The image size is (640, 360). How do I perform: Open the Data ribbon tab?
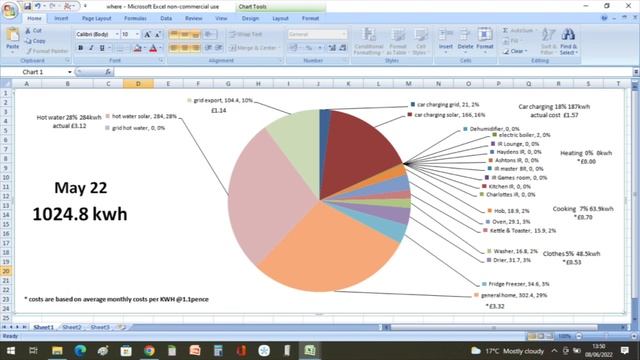166,18
